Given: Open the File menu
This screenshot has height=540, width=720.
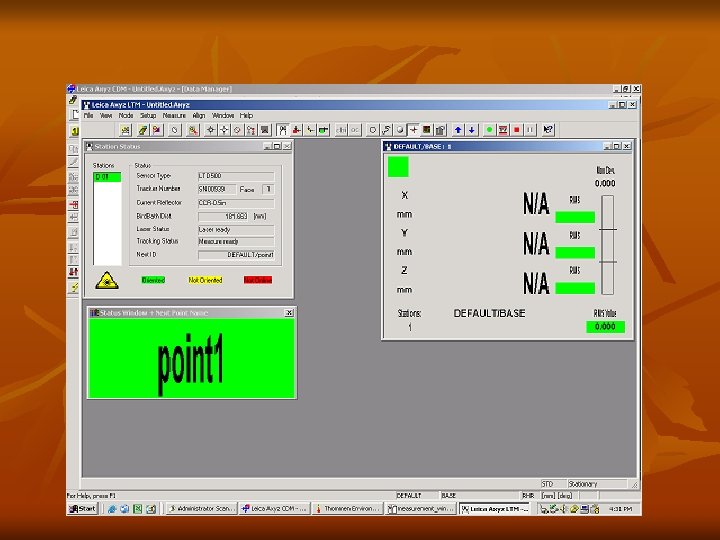Looking at the screenshot, I should click(x=88, y=116).
